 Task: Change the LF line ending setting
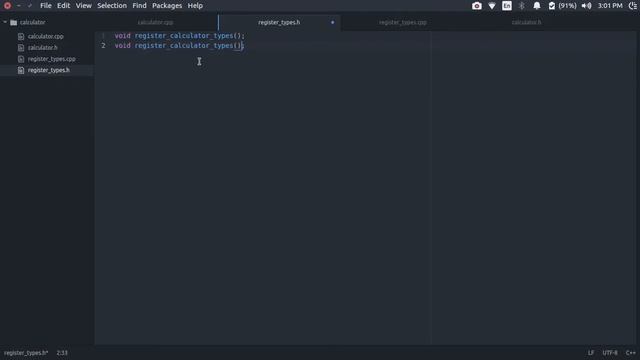[x=591, y=353]
